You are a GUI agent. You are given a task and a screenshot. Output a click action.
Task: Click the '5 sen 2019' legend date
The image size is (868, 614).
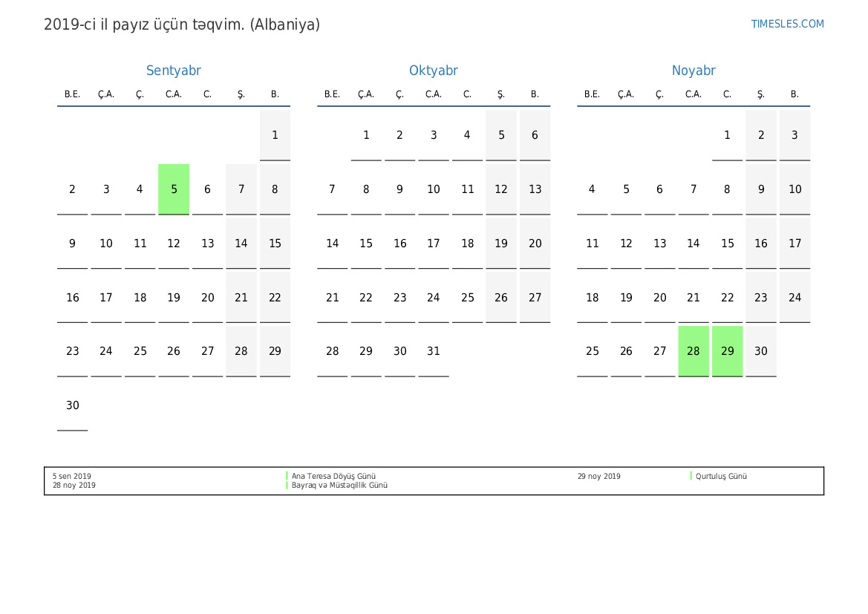click(72, 477)
